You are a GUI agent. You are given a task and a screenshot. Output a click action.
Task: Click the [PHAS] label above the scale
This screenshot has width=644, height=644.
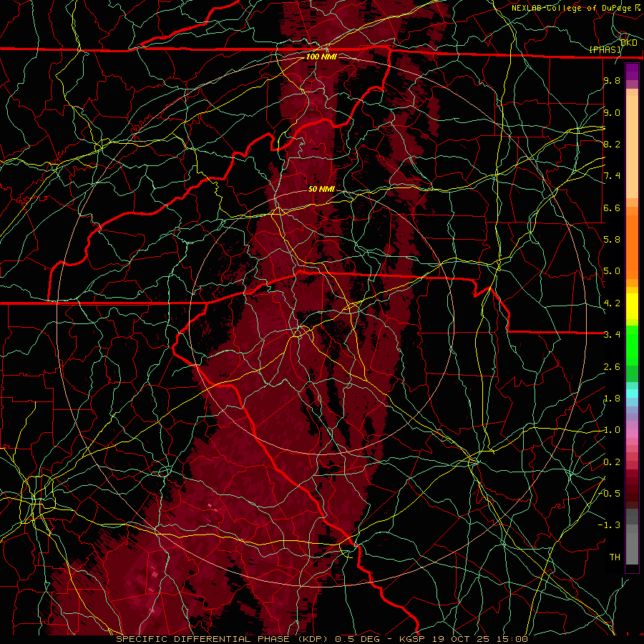(605, 50)
